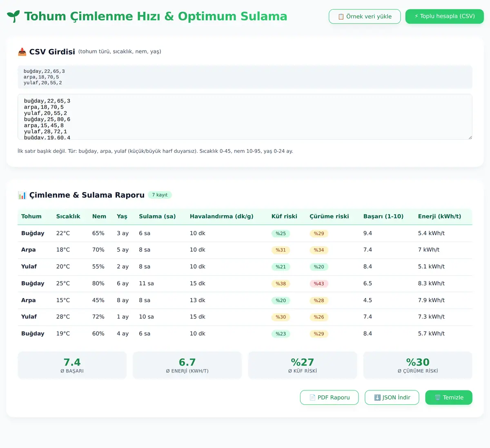Download results with JSON İndir
490x448 pixels.
click(x=392, y=397)
